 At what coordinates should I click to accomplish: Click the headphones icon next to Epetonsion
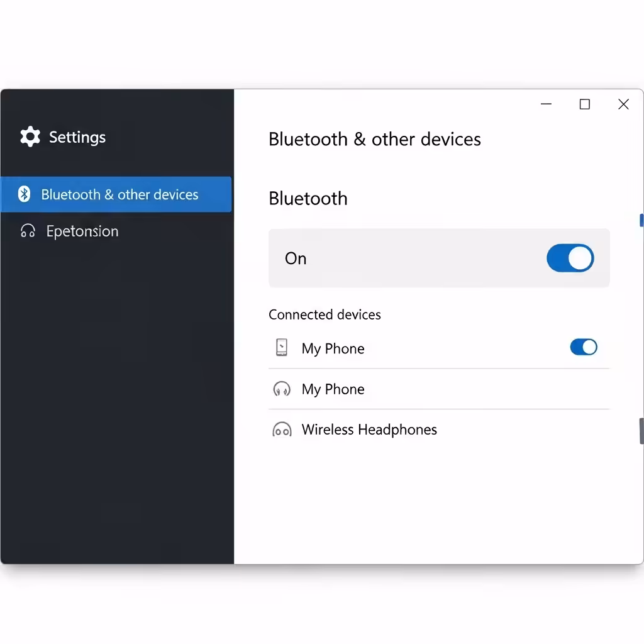[x=28, y=231]
